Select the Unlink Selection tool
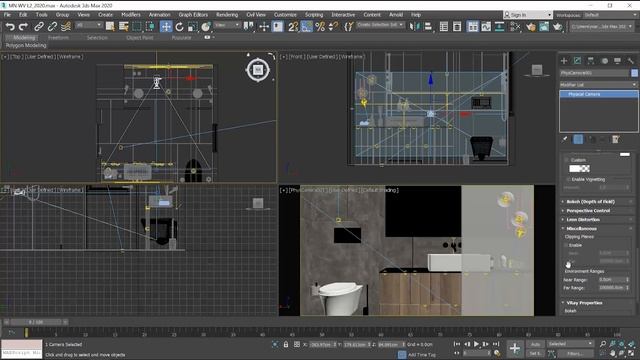 [52, 27]
